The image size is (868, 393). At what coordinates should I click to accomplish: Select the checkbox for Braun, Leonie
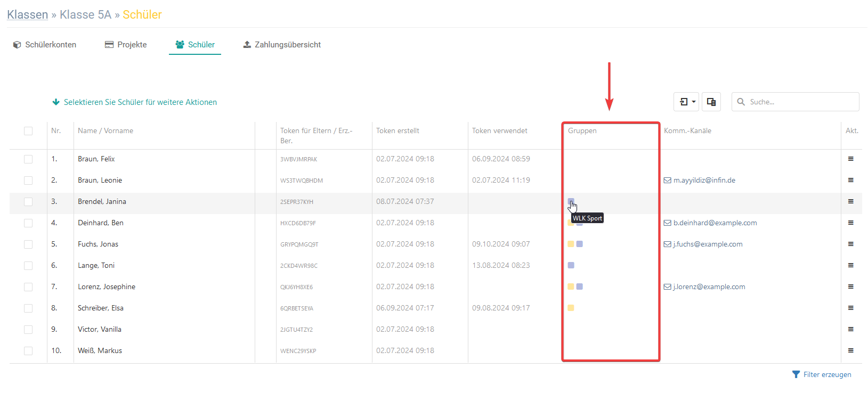pyautogui.click(x=28, y=181)
